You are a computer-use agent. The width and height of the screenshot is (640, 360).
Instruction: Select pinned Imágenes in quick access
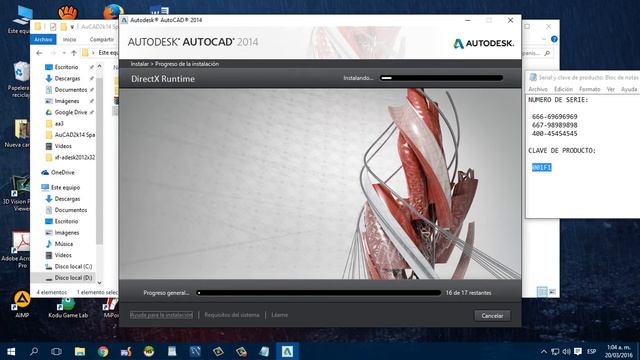pyautogui.click(x=67, y=101)
